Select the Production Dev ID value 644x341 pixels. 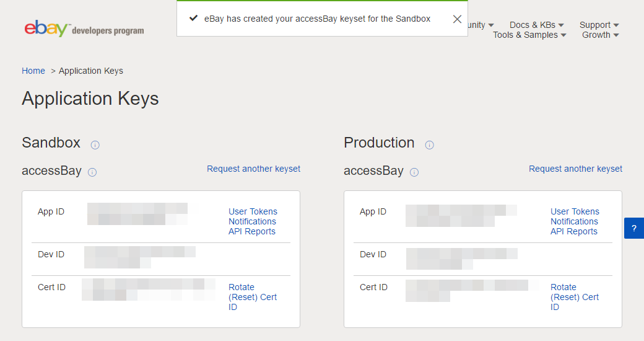[462, 259]
